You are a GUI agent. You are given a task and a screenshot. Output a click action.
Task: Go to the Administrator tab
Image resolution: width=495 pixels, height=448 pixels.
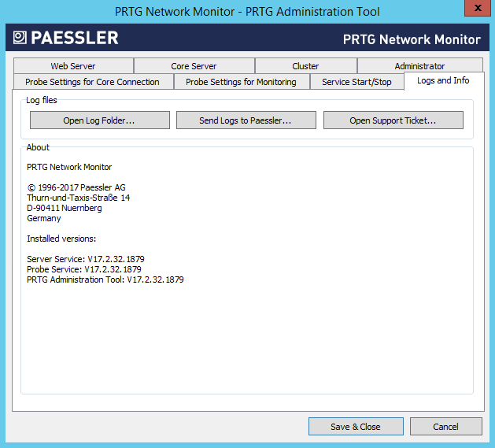pyautogui.click(x=419, y=66)
